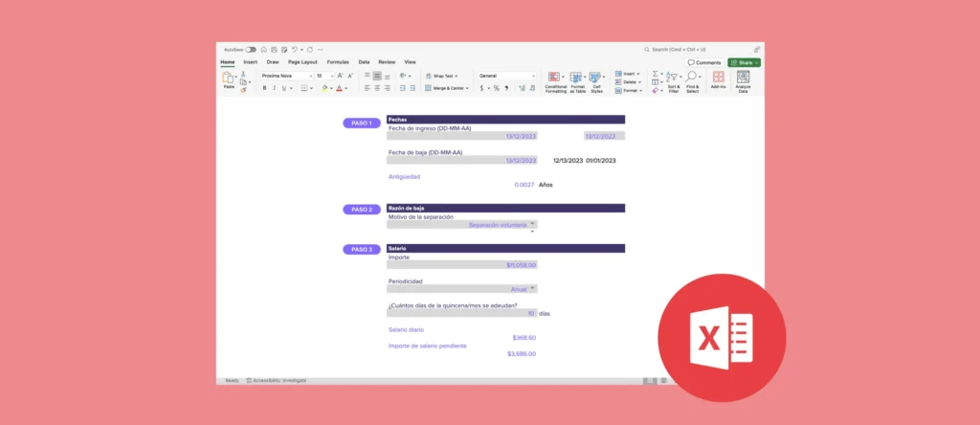Toggle italic formatting
The image size is (980, 425).
pyautogui.click(x=274, y=88)
